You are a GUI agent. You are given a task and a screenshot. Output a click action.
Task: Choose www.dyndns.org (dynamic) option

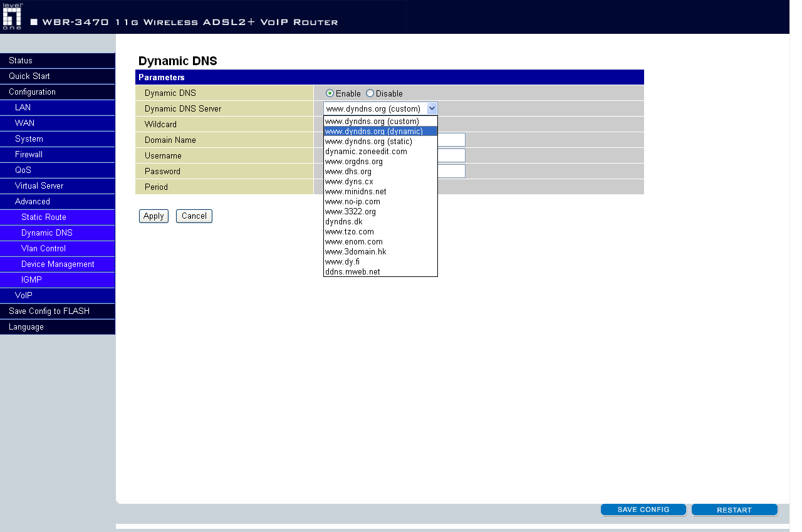[380, 131]
